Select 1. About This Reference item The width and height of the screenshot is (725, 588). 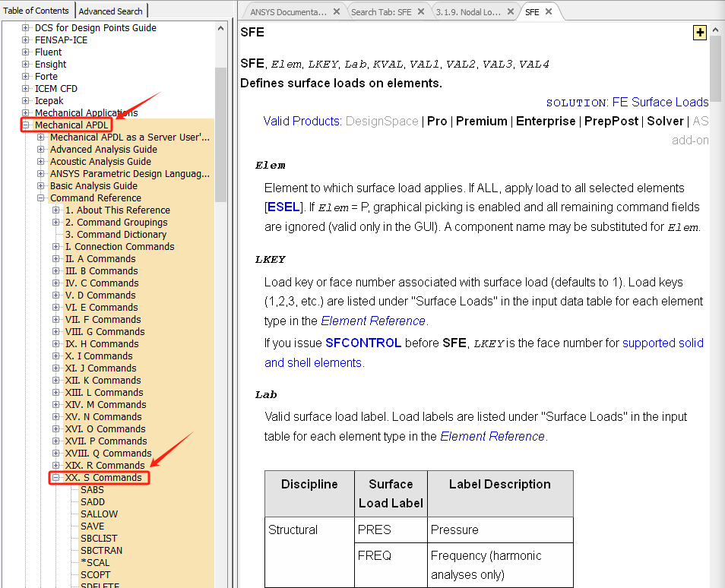(x=118, y=210)
